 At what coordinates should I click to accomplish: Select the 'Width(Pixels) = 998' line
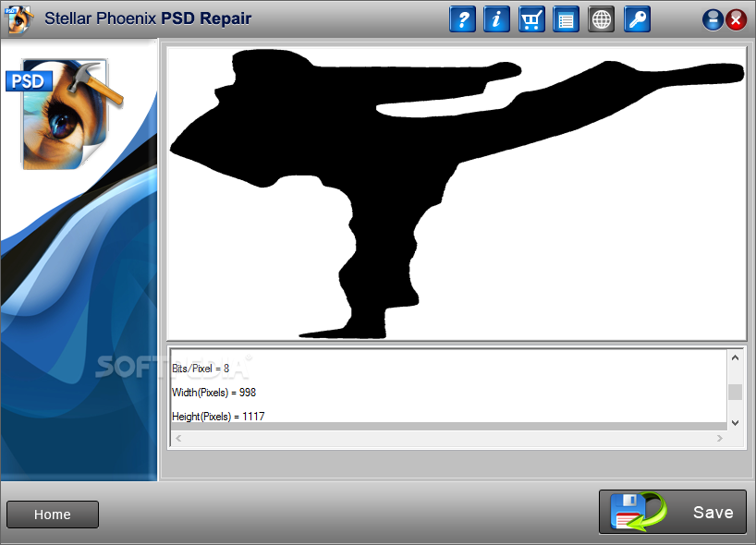click(x=214, y=393)
